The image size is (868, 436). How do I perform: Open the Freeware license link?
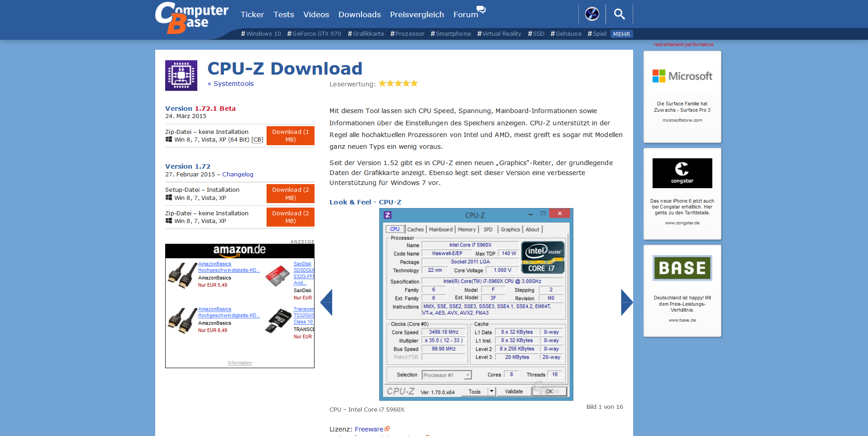[369, 429]
